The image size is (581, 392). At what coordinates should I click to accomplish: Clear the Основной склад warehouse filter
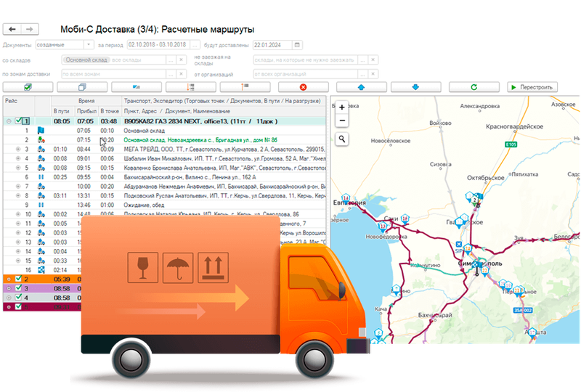(x=181, y=60)
